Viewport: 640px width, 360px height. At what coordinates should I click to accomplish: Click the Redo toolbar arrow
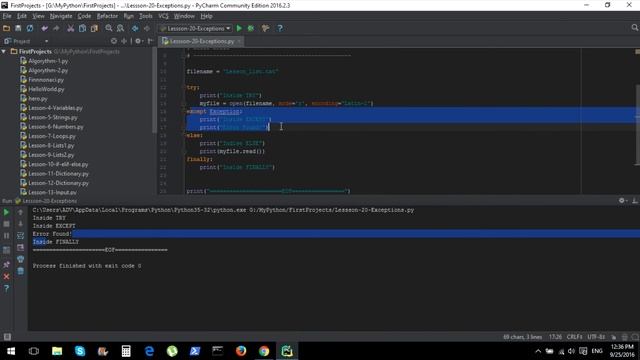56,28
